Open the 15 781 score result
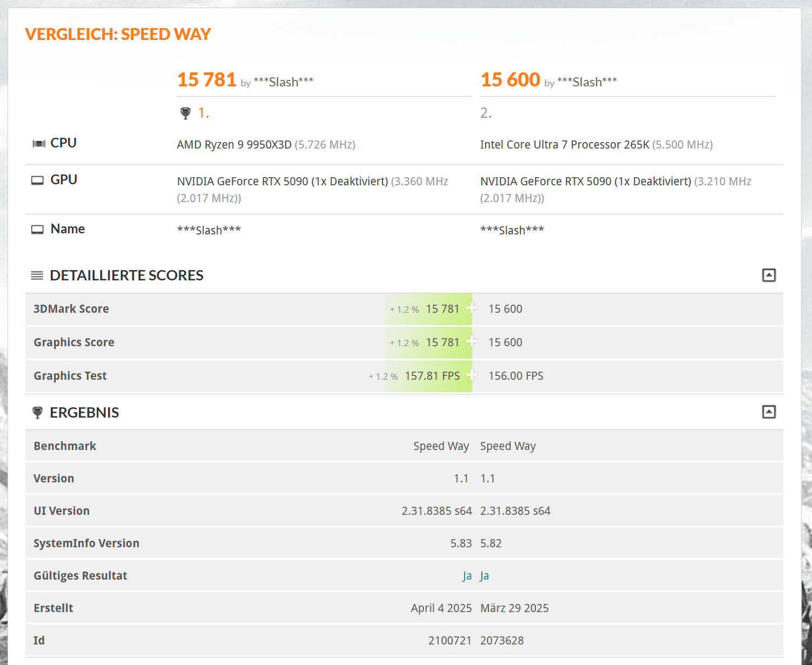 (207, 80)
